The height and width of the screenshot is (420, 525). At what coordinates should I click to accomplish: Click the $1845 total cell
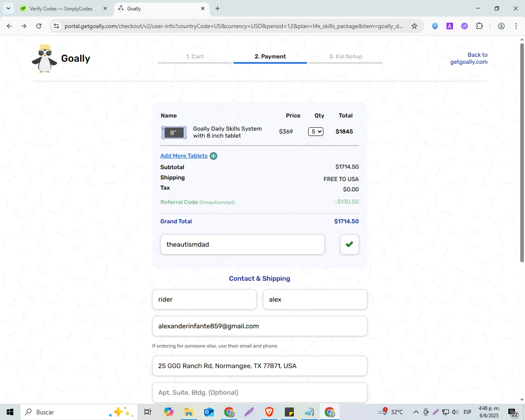click(x=344, y=132)
